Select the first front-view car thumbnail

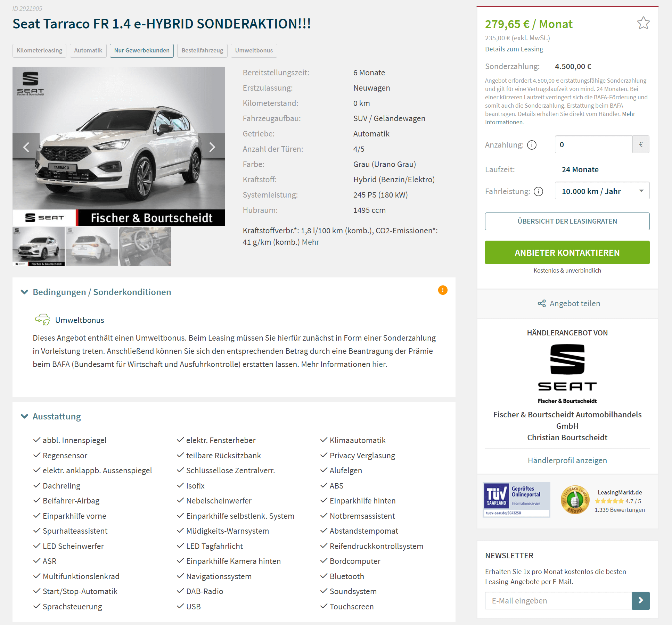39,247
